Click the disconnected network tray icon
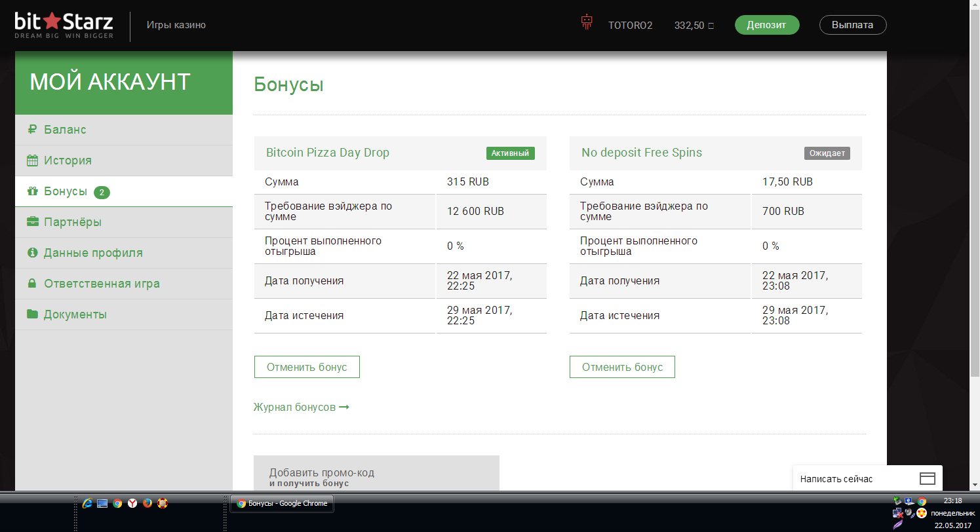This screenshot has width=980, height=532. tap(897, 512)
